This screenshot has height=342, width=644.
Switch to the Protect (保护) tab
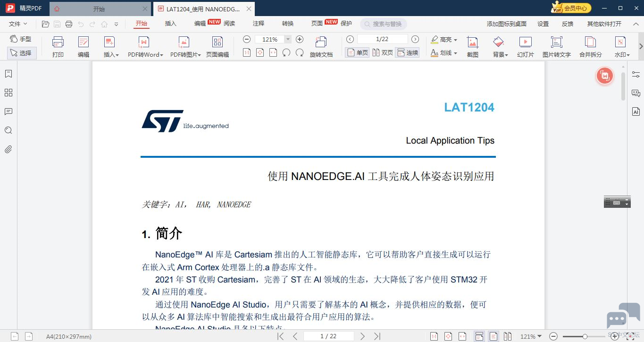point(346,24)
